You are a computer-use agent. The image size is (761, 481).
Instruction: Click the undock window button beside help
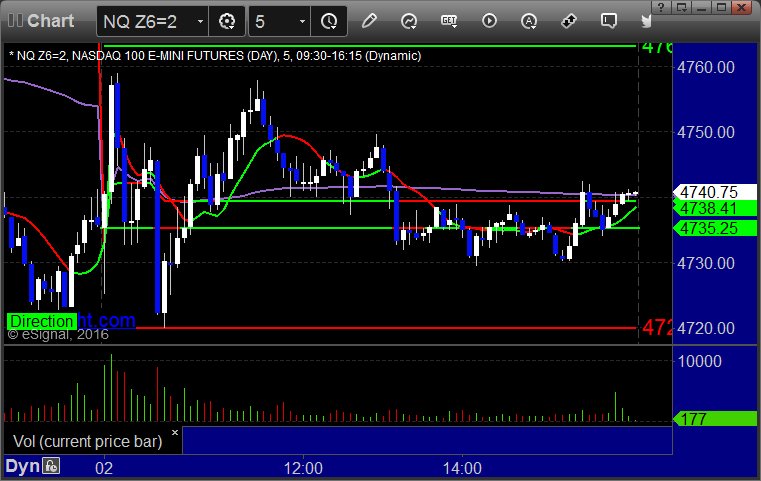(681, 7)
